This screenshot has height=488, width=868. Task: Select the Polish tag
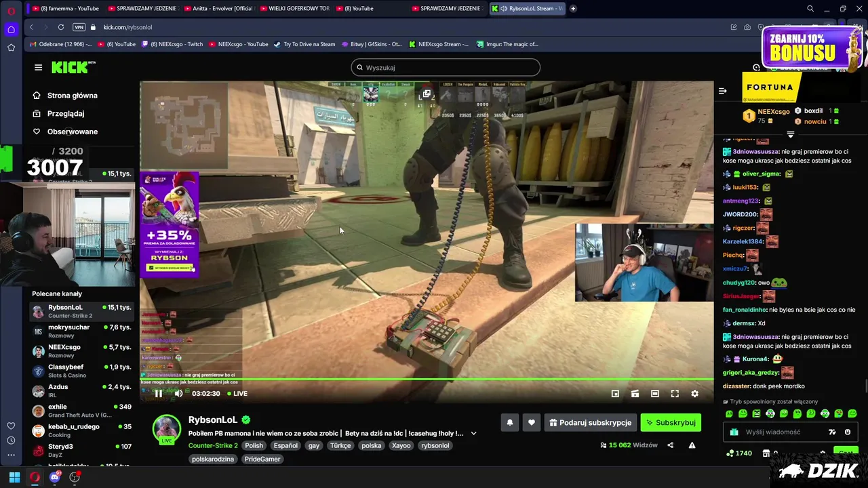254,445
